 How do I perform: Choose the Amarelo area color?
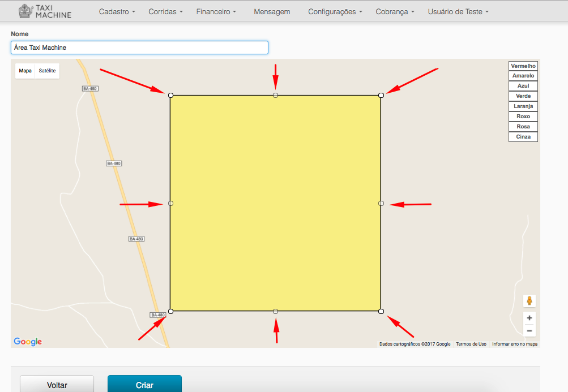[523, 76]
